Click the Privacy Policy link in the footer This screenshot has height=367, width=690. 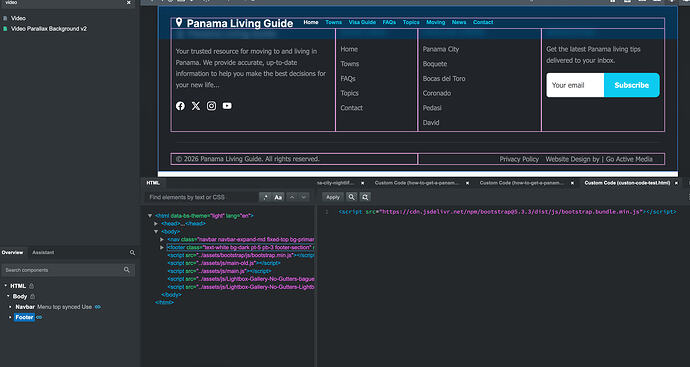click(x=519, y=159)
